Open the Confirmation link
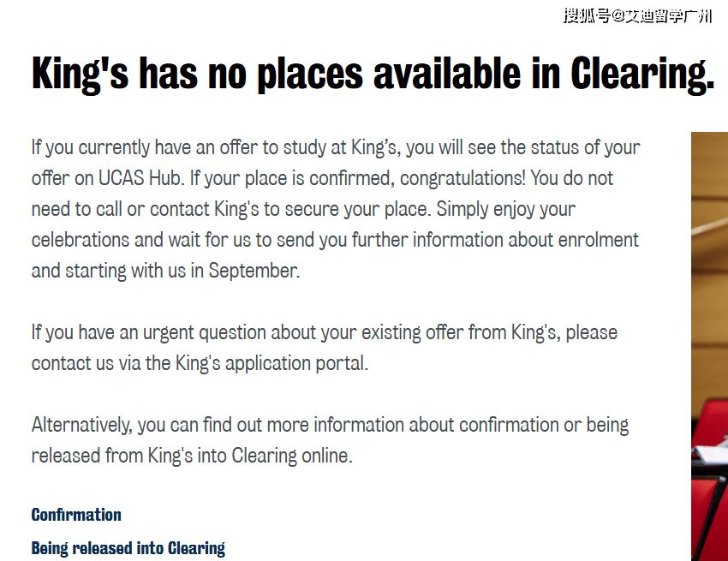The height and width of the screenshot is (561, 728). (x=76, y=515)
